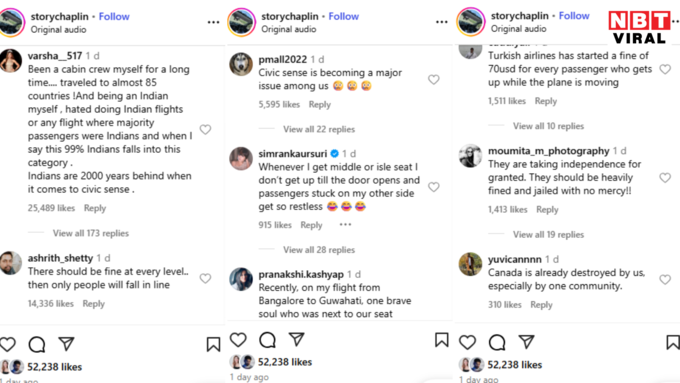Open more options dots in left panel header

[x=213, y=22]
